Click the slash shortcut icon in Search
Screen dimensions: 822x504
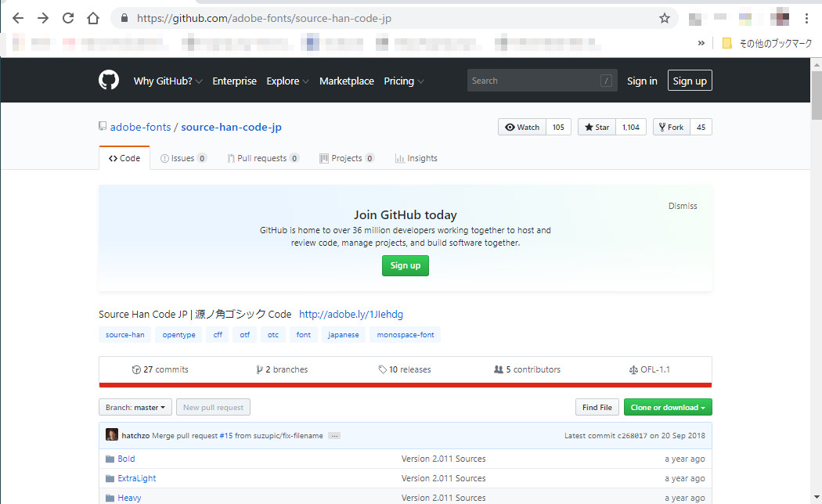point(606,81)
